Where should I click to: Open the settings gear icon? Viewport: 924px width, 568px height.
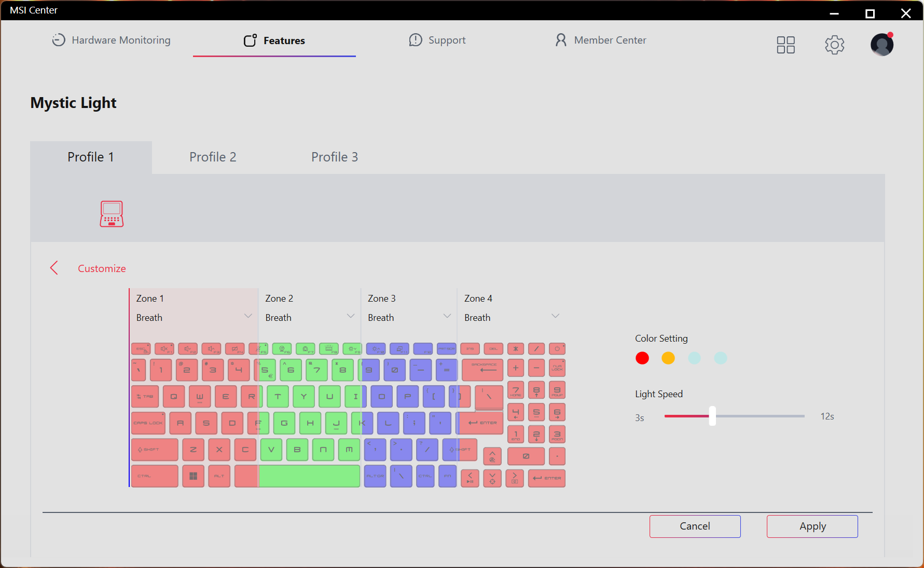834,45
